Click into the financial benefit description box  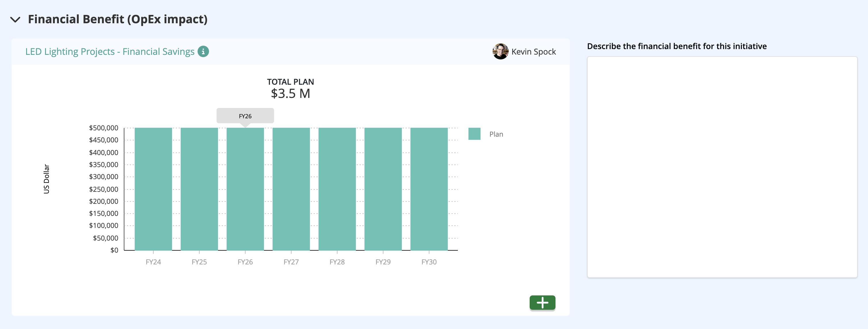[x=722, y=167]
